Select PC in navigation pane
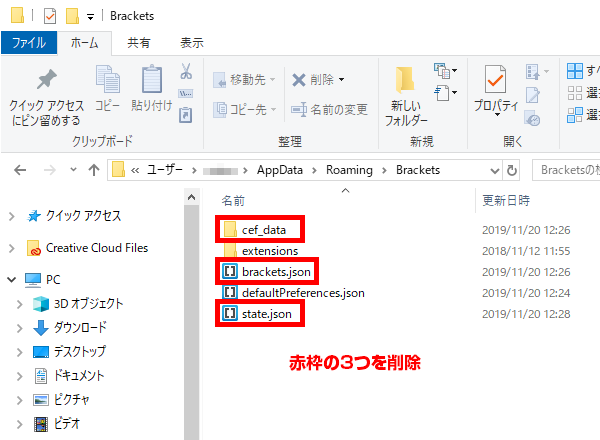600x440 pixels. click(42, 280)
